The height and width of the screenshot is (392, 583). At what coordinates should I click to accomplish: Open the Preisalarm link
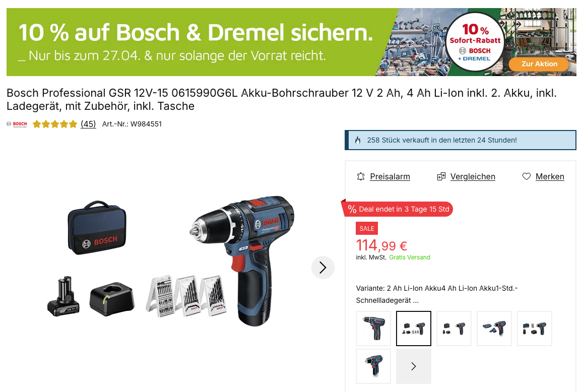pos(390,177)
